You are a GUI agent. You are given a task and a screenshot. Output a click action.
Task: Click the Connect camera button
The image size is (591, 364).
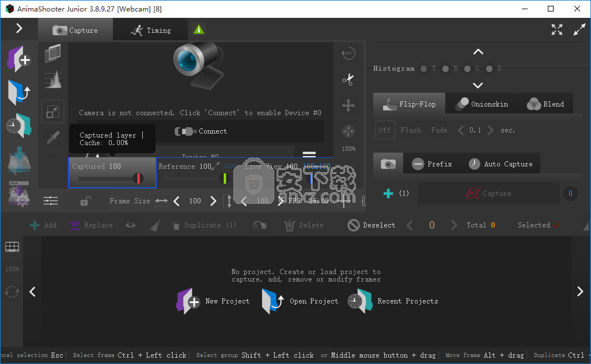point(201,131)
